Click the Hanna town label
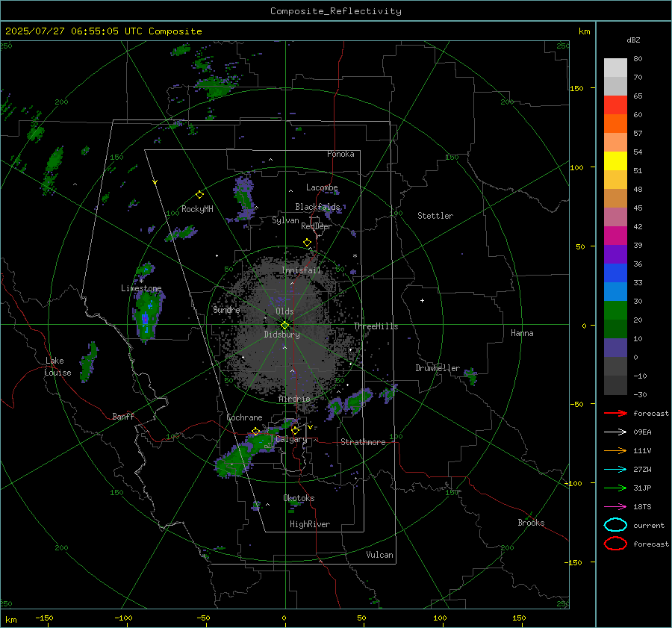This screenshot has width=672, height=628. 522,333
